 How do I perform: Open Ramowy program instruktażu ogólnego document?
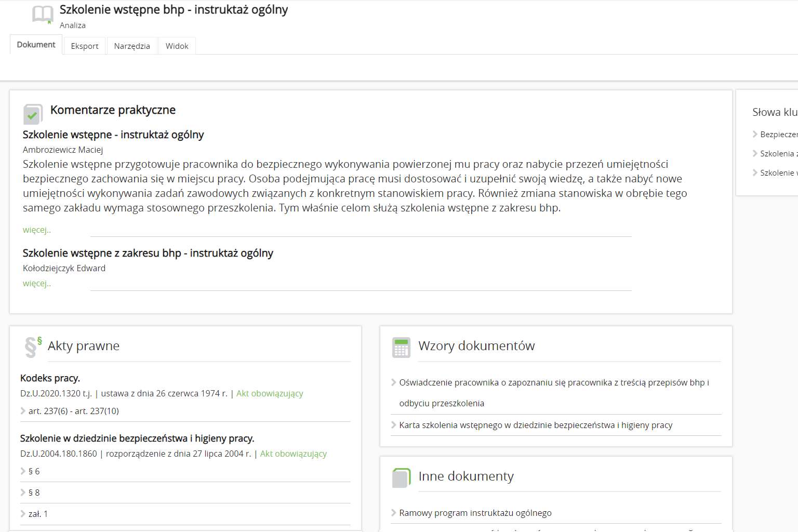[475, 513]
